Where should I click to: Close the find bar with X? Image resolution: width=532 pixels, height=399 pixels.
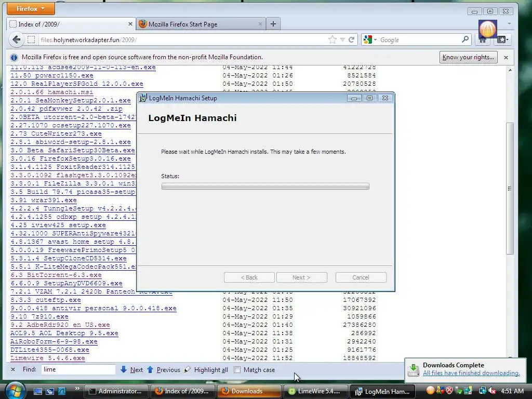pos(13,369)
